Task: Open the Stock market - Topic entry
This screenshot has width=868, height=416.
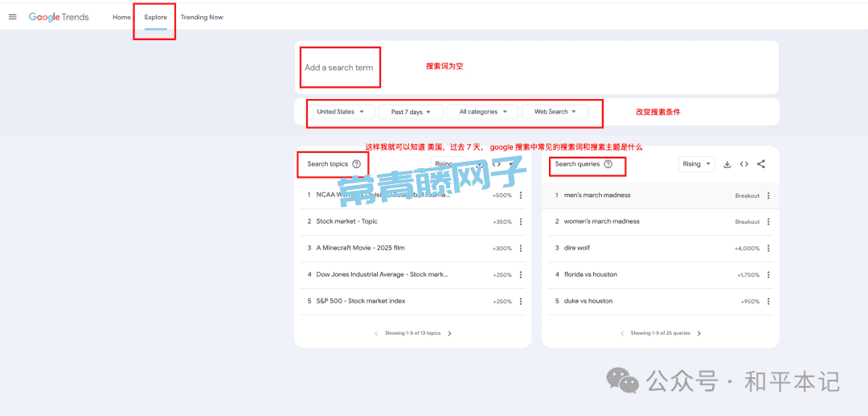Action: tap(346, 221)
